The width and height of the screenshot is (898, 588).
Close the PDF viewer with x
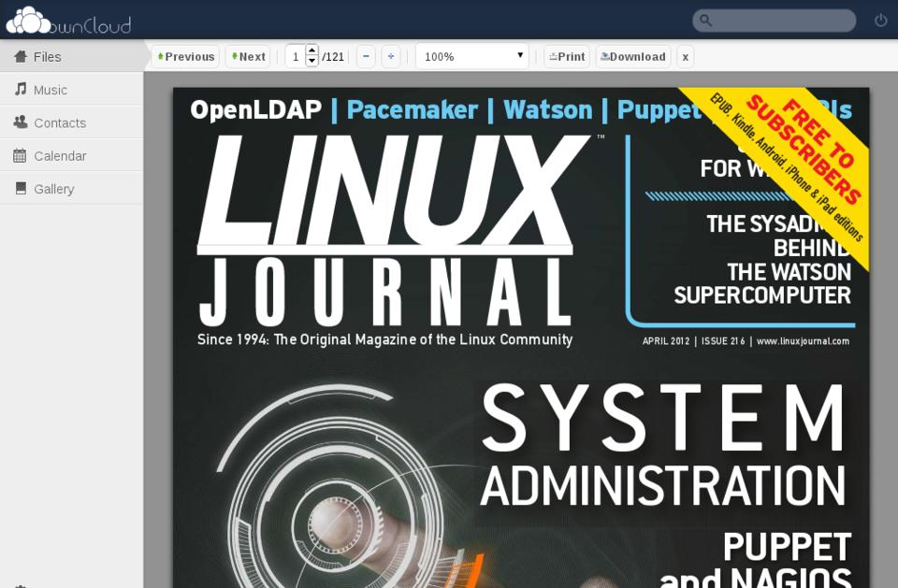point(685,57)
